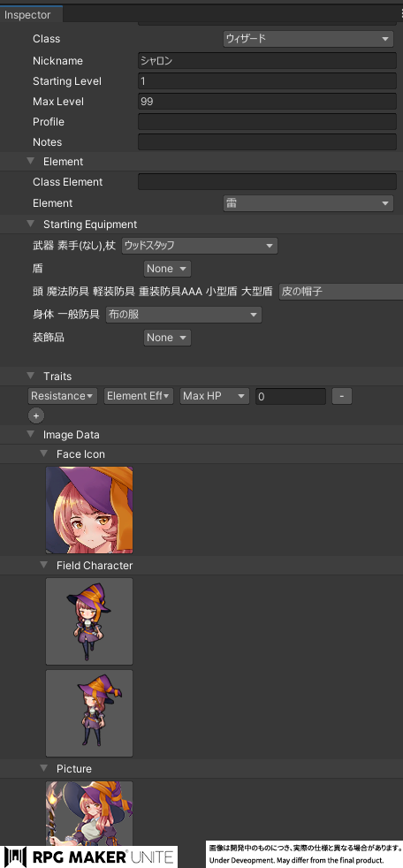This screenshot has height=868, width=403.
Task: Select the Face Icon portrait image
Action: coord(89,510)
